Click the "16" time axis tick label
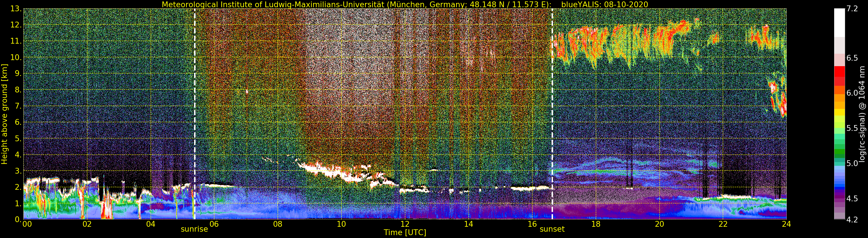Image resolution: width=868 pixels, height=238 pixels. pos(532,224)
